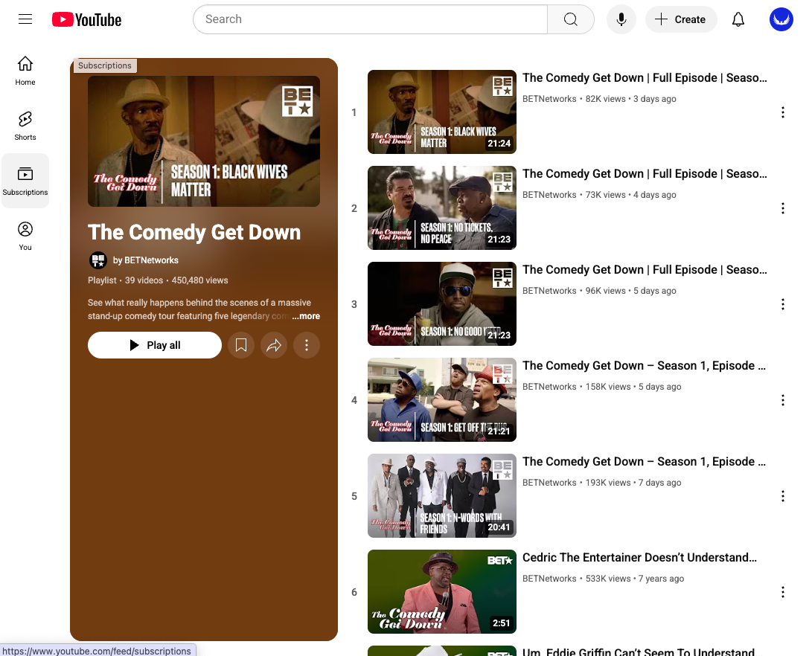Click the YouTube logo
812x656 pixels.
[x=87, y=19]
